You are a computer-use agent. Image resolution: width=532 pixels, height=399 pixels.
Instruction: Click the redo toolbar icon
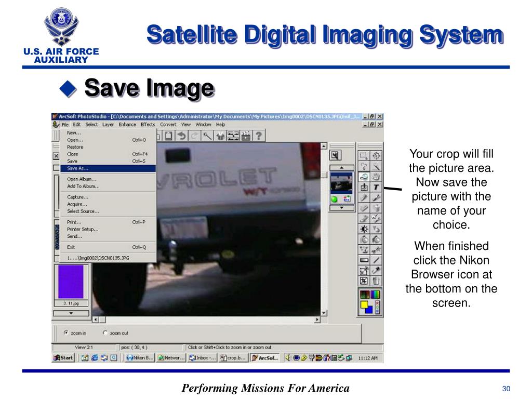pyautogui.click(x=194, y=136)
